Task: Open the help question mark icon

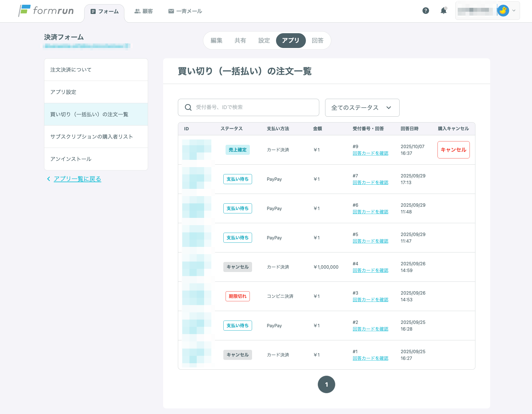Action: [425, 11]
